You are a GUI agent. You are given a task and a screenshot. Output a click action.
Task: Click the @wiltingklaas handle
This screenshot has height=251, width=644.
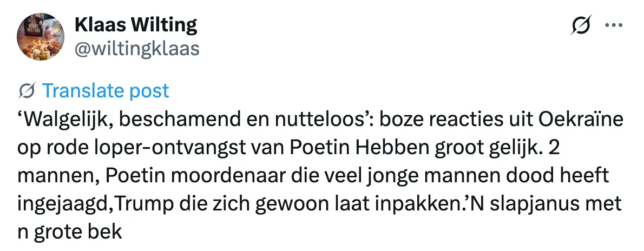point(137,49)
